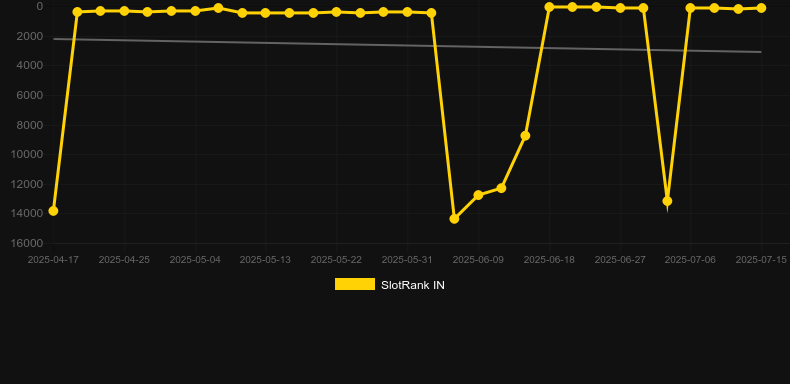The height and width of the screenshot is (384, 790).
Task: Select the data point at 2025-06-18
Action: (x=549, y=7)
